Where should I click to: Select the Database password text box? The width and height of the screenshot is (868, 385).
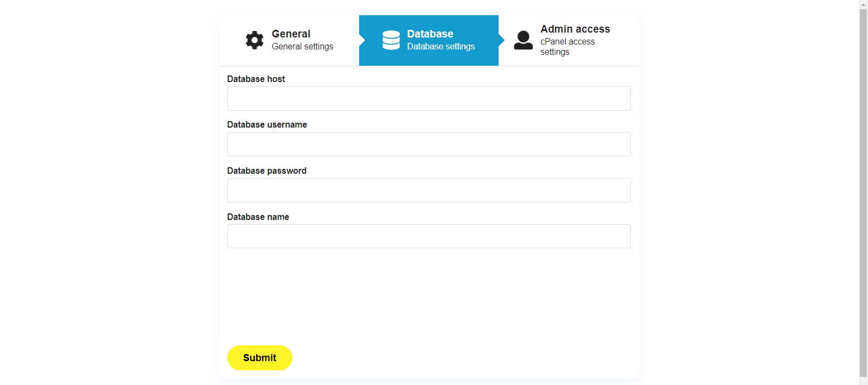click(429, 191)
